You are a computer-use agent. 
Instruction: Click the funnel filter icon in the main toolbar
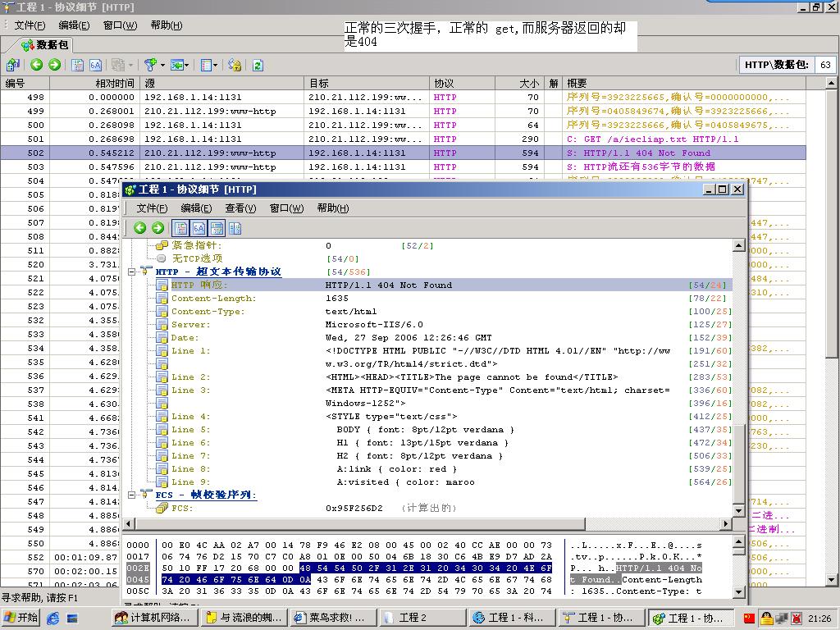[x=150, y=65]
